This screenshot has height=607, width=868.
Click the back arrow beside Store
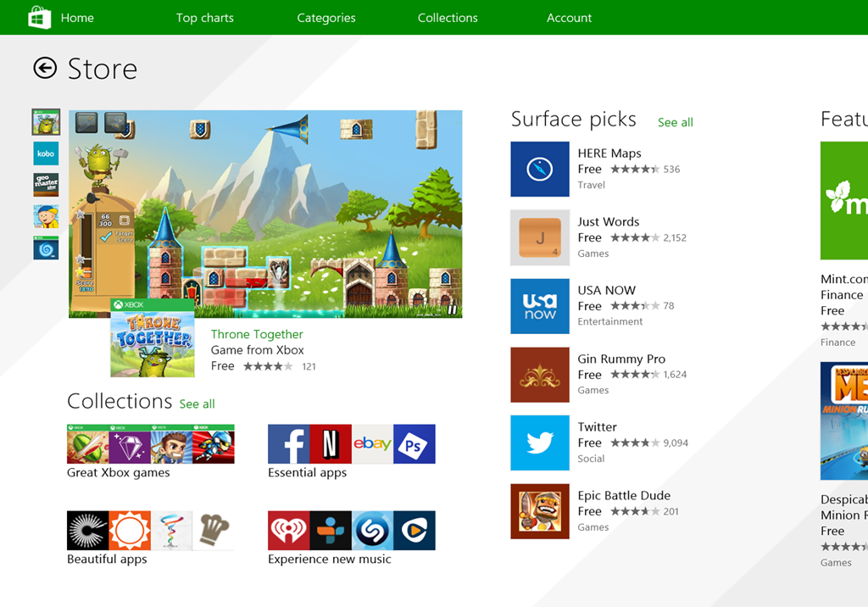[45, 69]
